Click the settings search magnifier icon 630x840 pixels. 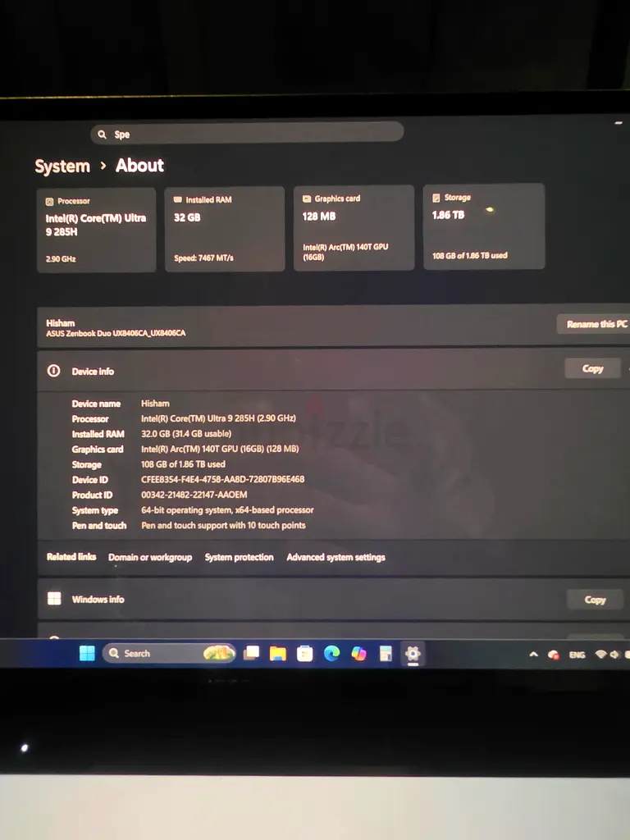(x=103, y=135)
